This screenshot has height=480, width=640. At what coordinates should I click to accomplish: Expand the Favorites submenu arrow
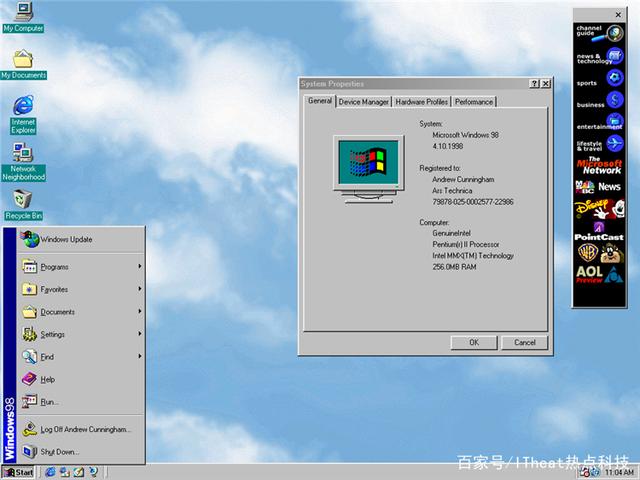(140, 289)
